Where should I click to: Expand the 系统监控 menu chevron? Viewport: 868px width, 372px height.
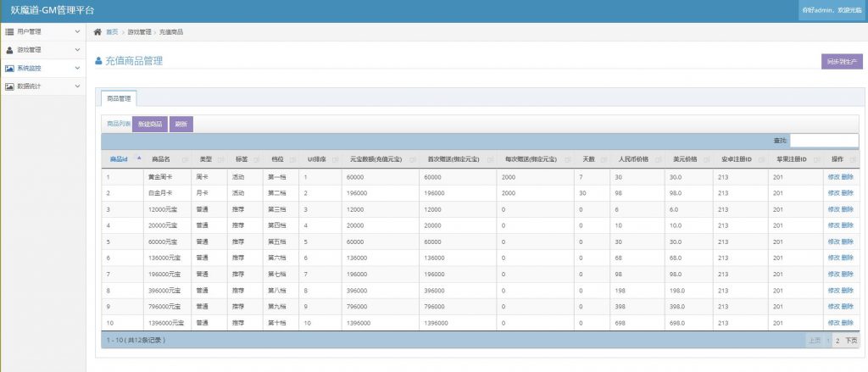pyautogui.click(x=77, y=68)
